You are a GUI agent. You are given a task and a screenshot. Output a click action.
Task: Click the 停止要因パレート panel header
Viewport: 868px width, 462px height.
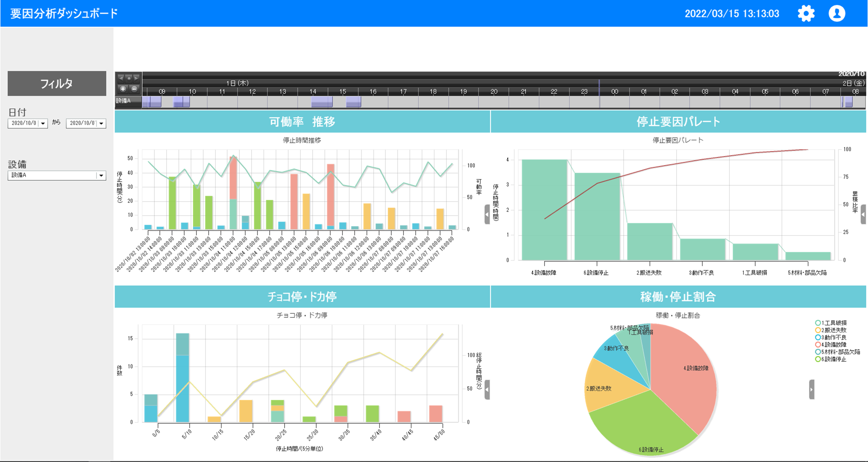(x=678, y=121)
